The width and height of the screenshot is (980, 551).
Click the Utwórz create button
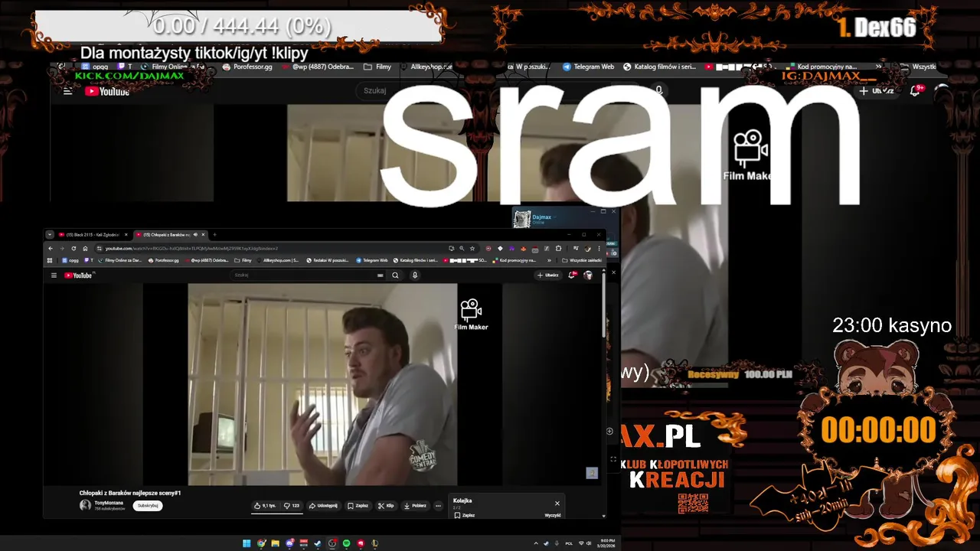pyautogui.click(x=548, y=275)
